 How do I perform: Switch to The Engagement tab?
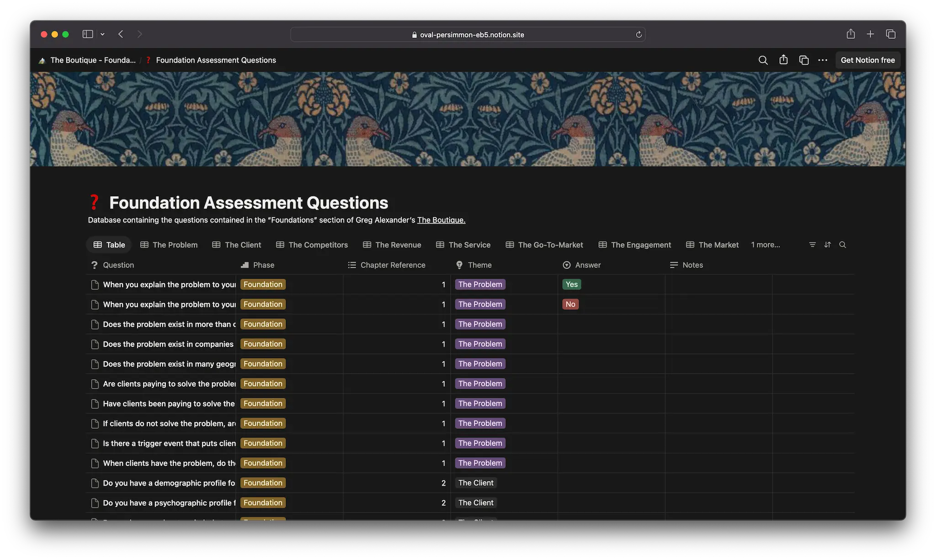pos(635,245)
